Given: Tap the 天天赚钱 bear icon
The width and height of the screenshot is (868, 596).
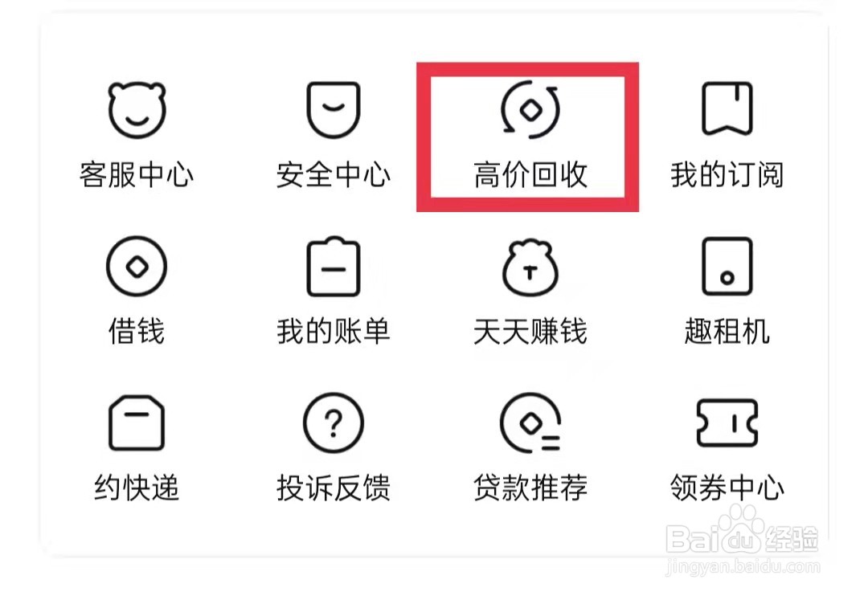Looking at the screenshot, I should [530, 267].
